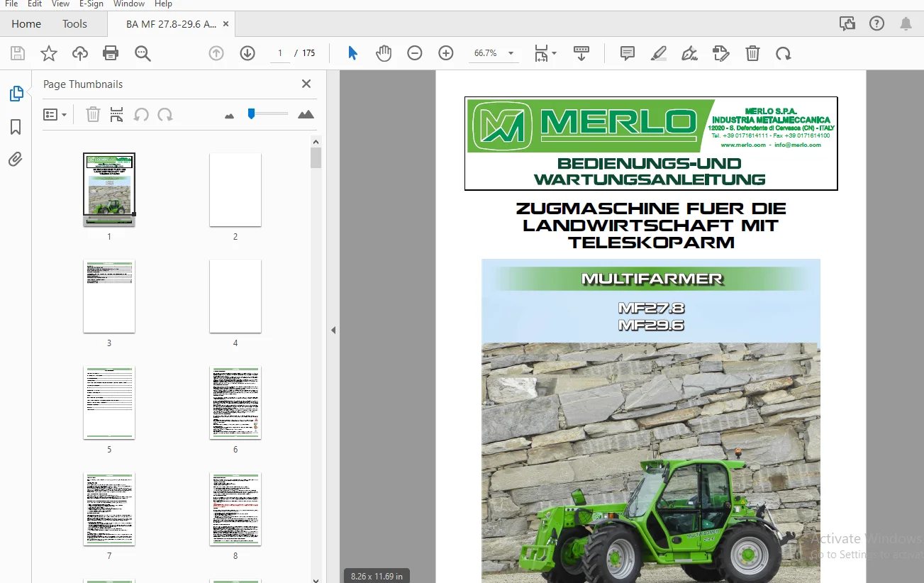
Task: Toggle the Page Thumbnails sidebar panel
Action: click(16, 94)
